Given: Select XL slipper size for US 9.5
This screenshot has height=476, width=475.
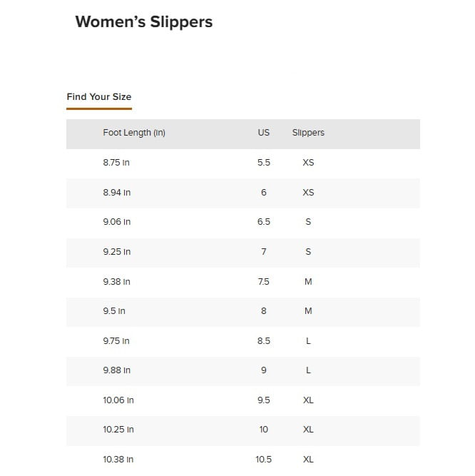Looking at the screenshot, I should (x=308, y=400).
